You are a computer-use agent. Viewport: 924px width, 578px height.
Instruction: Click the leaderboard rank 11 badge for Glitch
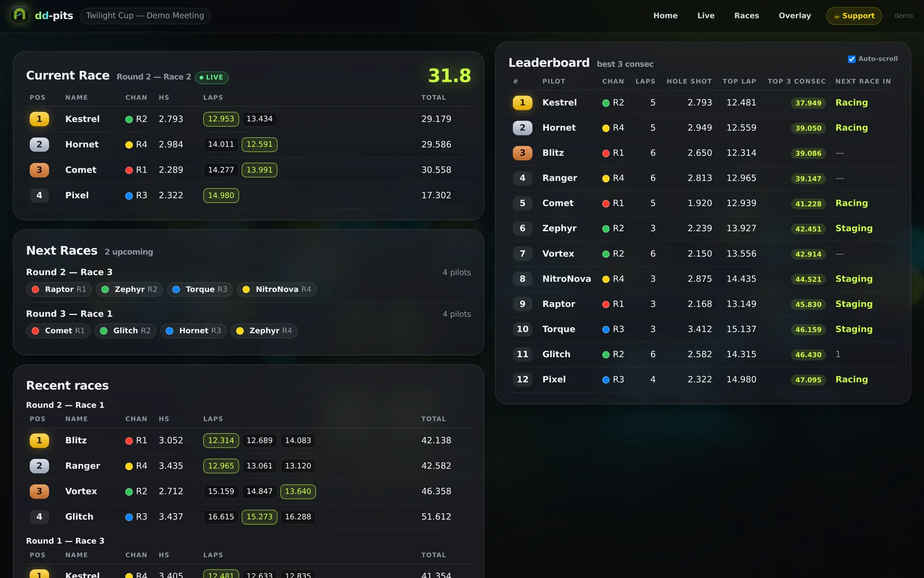click(523, 354)
